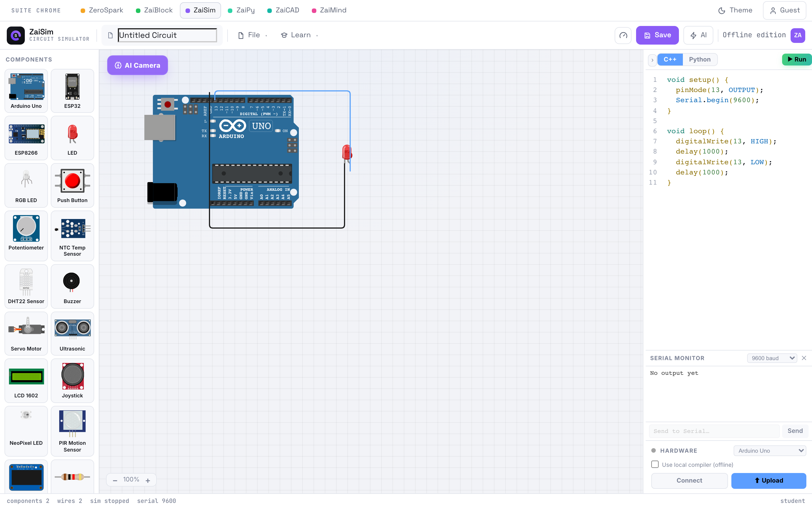Click the Arduino reset button on board
Image resolution: width=812 pixels, height=508 pixels.
167,104
